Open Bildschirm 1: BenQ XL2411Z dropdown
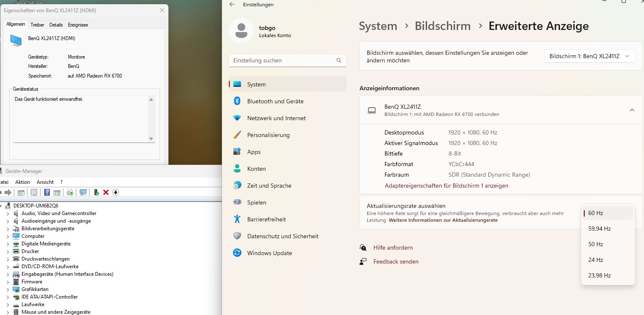This screenshot has width=644, height=315. 590,56
